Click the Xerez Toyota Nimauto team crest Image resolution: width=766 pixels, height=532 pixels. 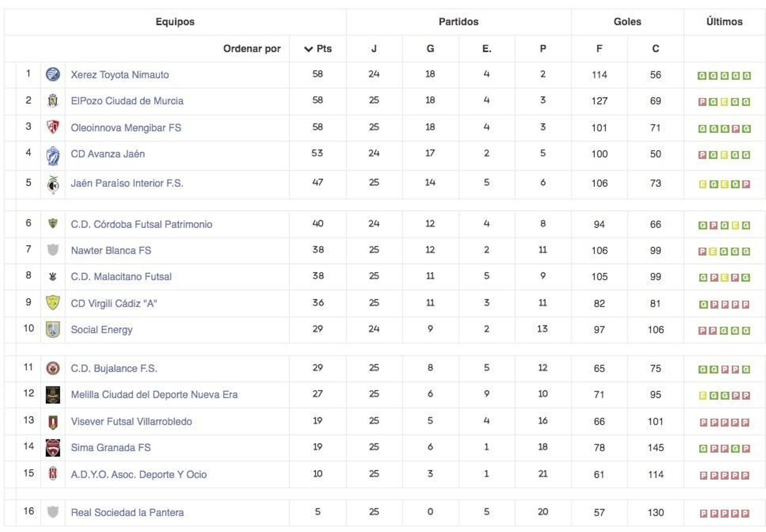53,74
